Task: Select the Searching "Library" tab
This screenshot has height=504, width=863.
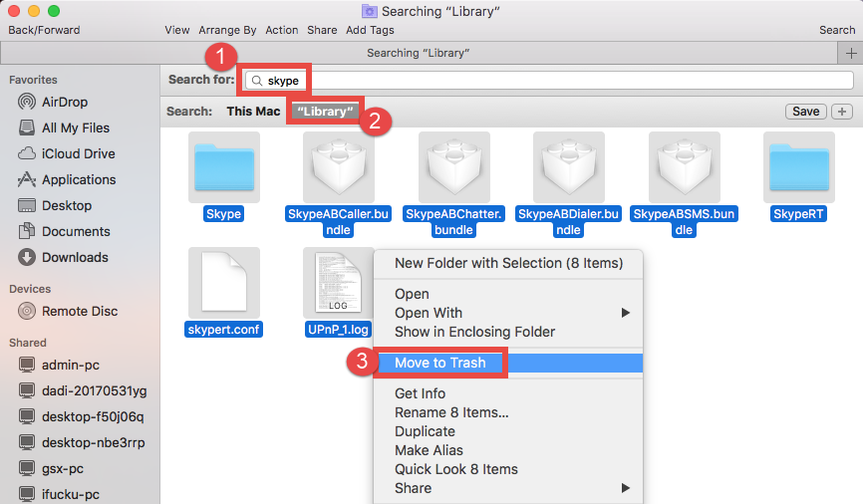Action: pyautogui.click(x=419, y=54)
